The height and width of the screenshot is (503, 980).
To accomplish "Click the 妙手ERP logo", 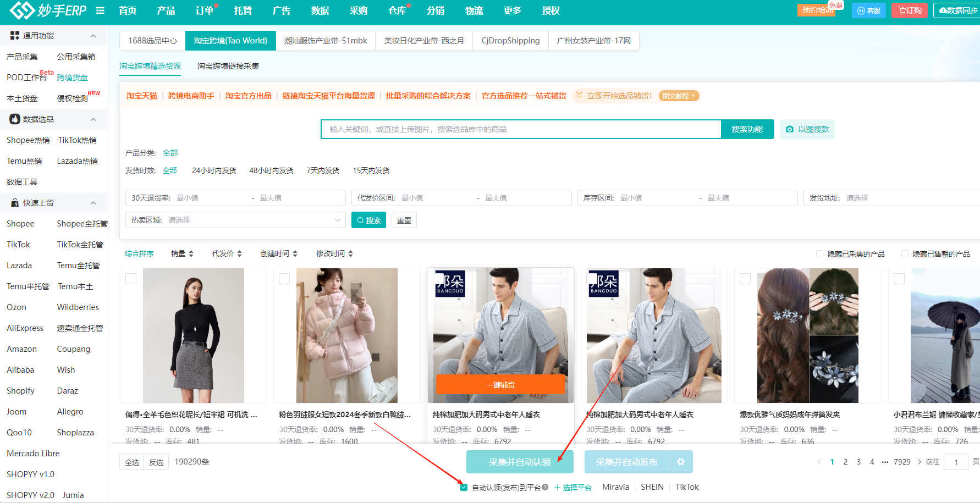I will pyautogui.click(x=48, y=10).
